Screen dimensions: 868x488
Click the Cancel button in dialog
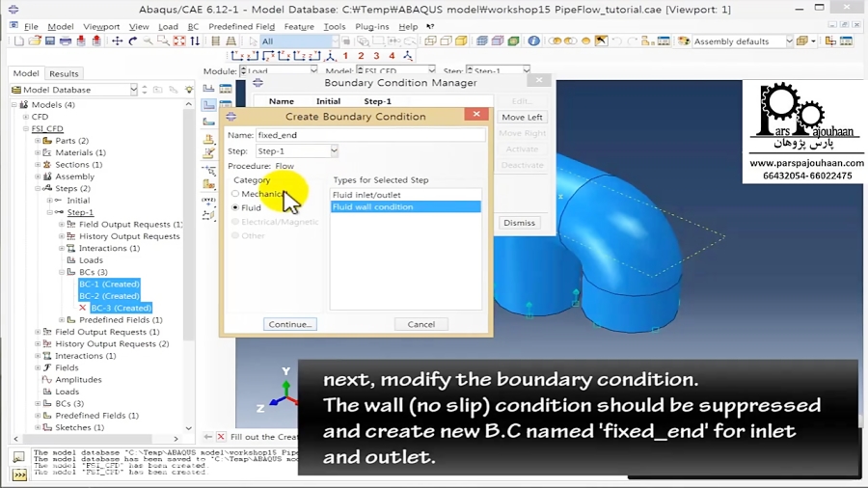coord(421,324)
